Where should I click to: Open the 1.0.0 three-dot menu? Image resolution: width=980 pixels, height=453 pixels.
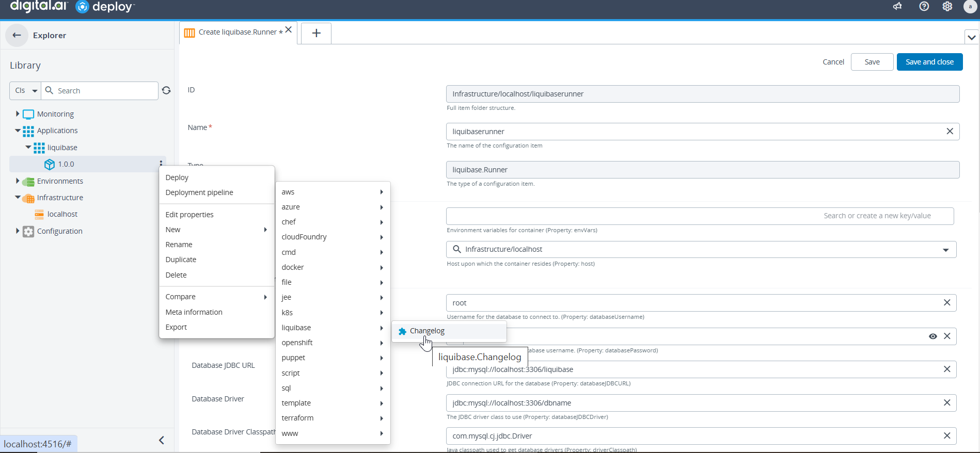[161, 163]
